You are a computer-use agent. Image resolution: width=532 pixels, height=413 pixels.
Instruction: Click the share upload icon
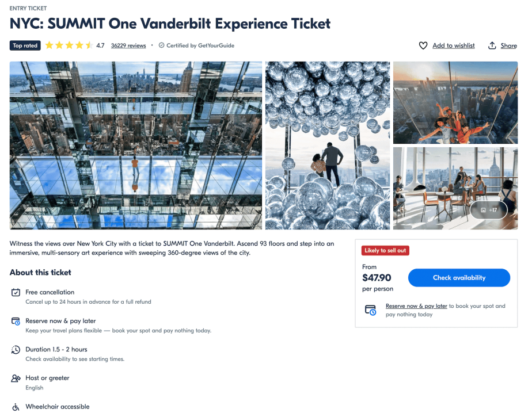[x=492, y=45]
